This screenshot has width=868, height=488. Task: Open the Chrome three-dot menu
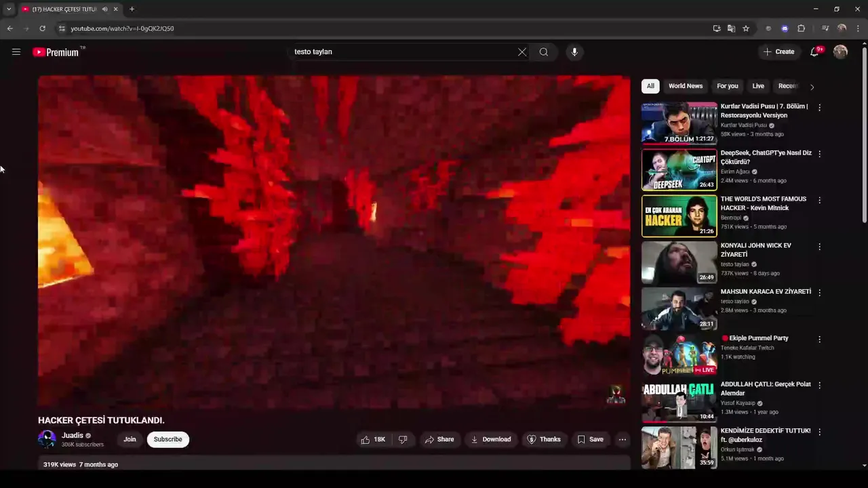[x=859, y=28]
